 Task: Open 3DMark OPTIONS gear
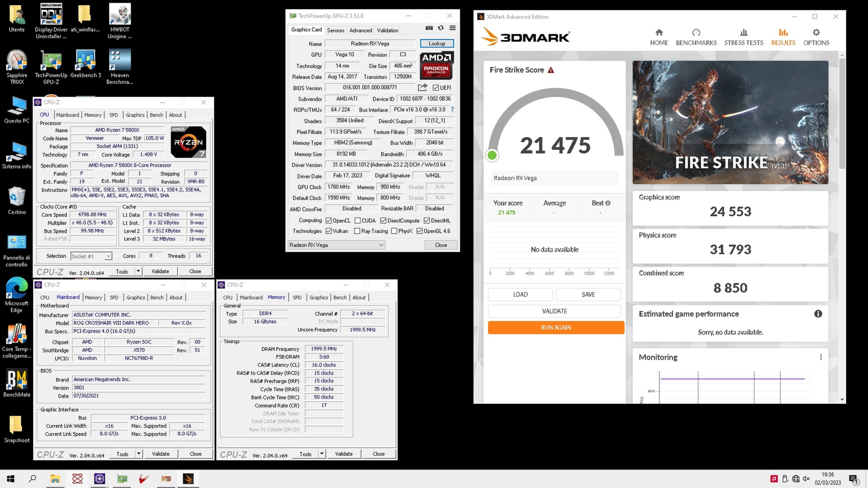point(816,37)
